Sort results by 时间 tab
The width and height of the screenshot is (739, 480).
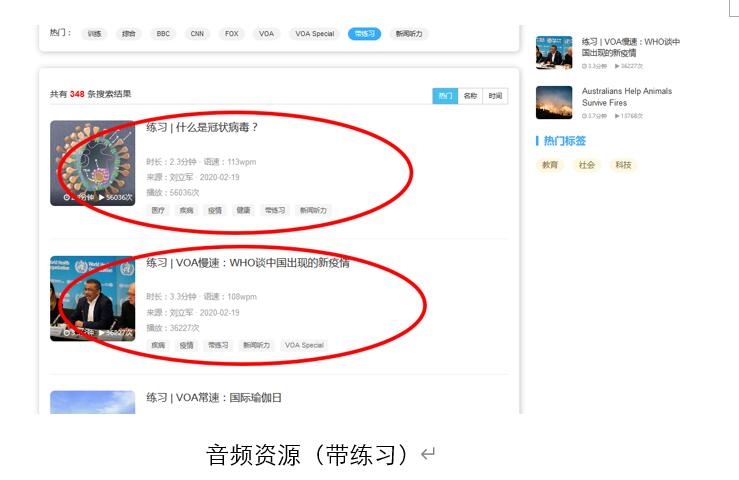pos(495,96)
